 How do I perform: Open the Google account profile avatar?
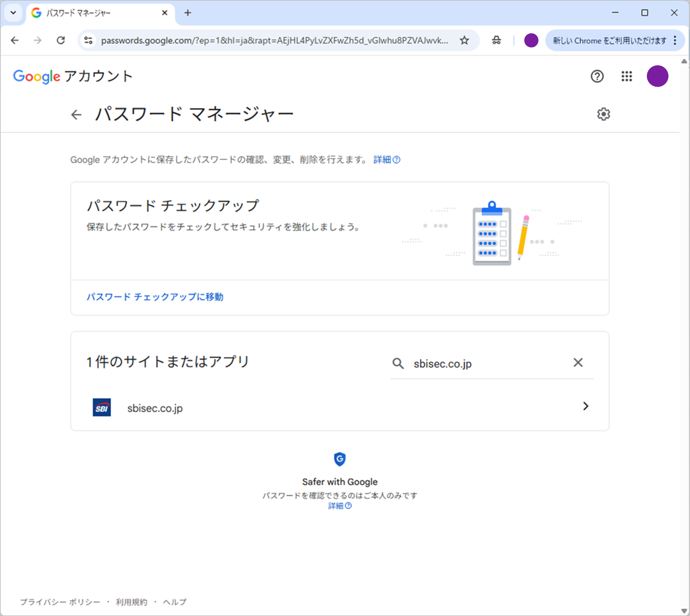[657, 76]
